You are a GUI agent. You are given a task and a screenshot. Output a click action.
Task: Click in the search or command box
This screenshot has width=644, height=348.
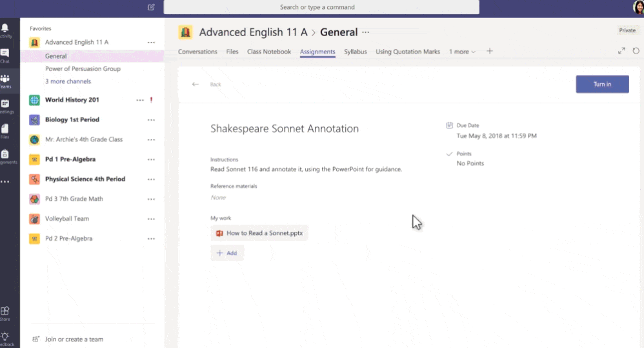(x=321, y=7)
